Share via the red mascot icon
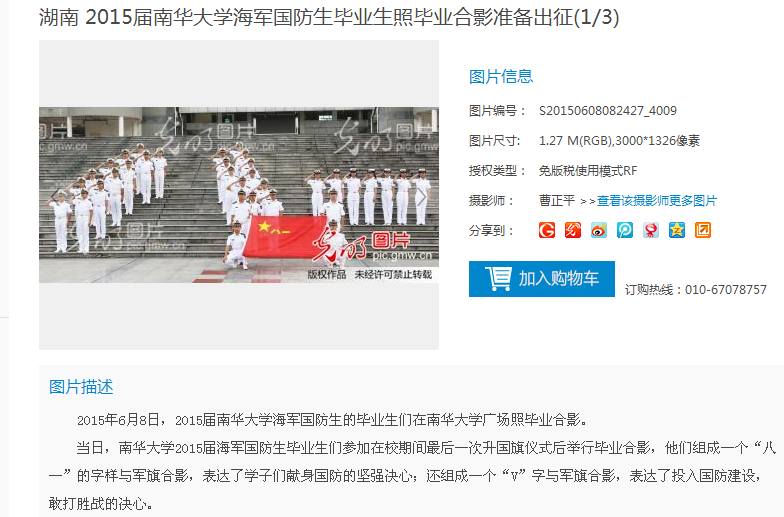 [650, 230]
